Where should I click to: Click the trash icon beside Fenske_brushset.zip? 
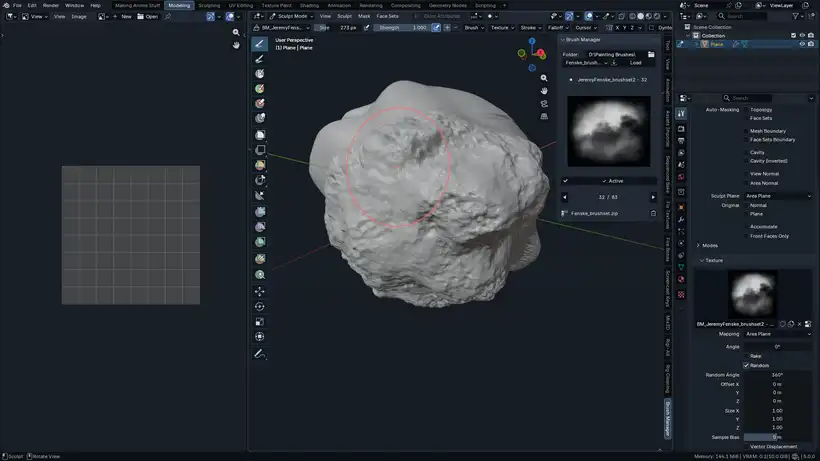[x=653, y=213]
